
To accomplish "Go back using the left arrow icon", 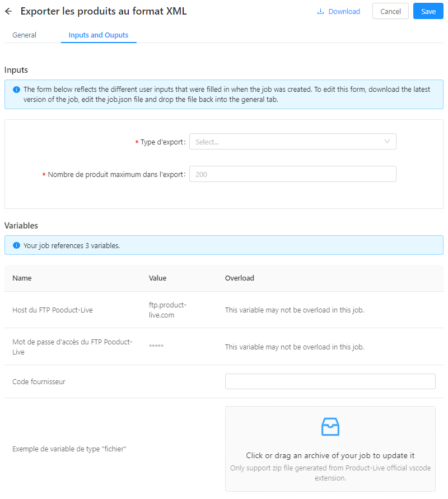I will click(8, 11).
